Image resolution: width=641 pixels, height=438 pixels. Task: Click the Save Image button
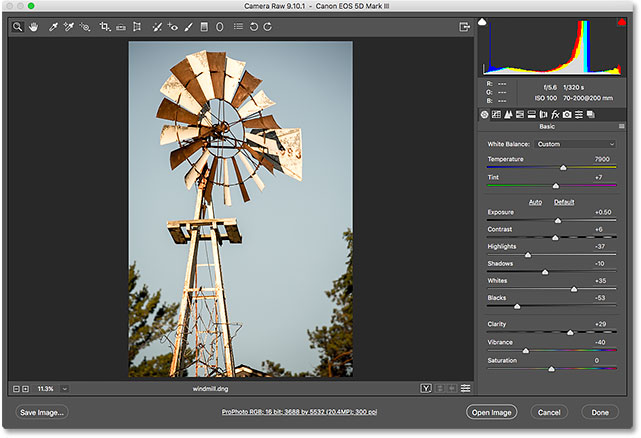point(42,412)
